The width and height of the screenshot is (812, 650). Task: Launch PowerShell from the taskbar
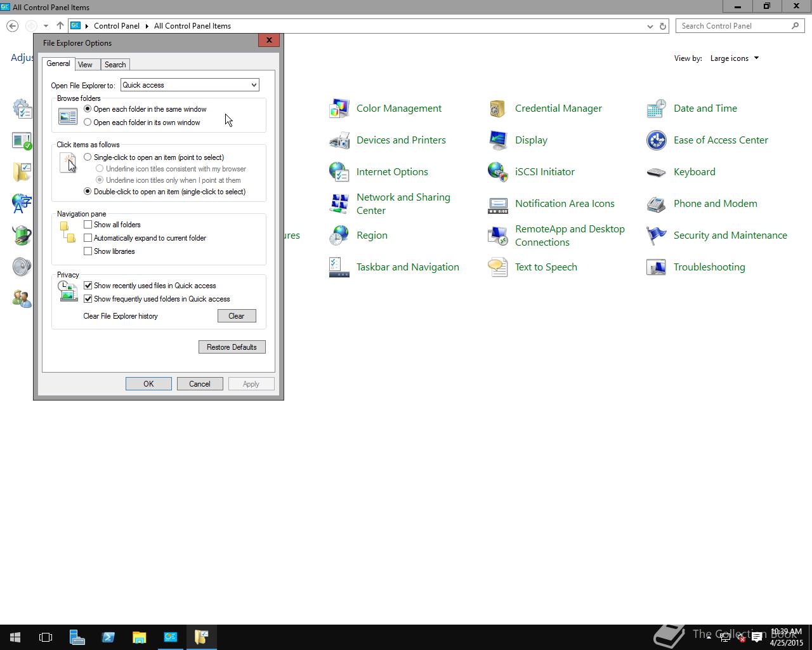(108, 637)
